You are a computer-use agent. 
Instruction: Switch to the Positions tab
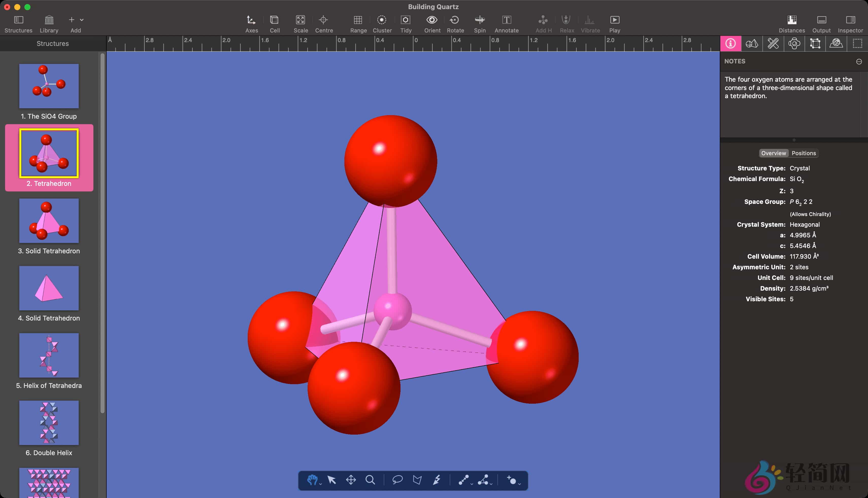804,153
